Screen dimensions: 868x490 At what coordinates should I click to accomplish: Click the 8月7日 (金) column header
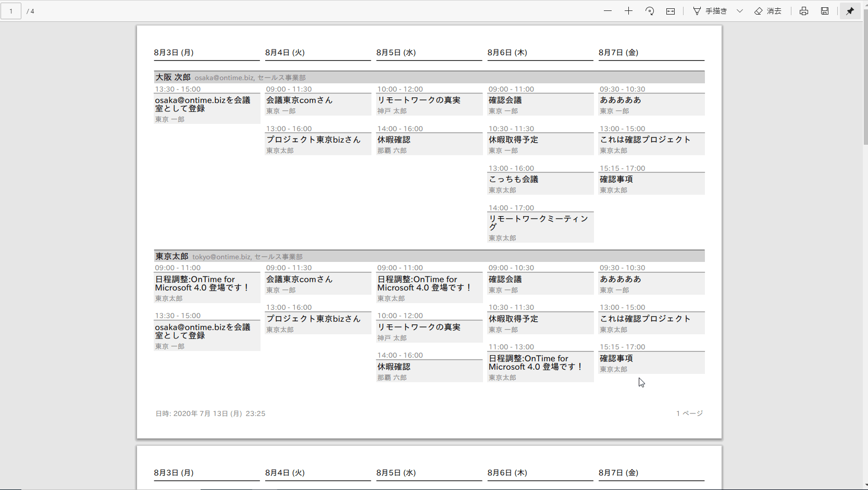coord(618,53)
